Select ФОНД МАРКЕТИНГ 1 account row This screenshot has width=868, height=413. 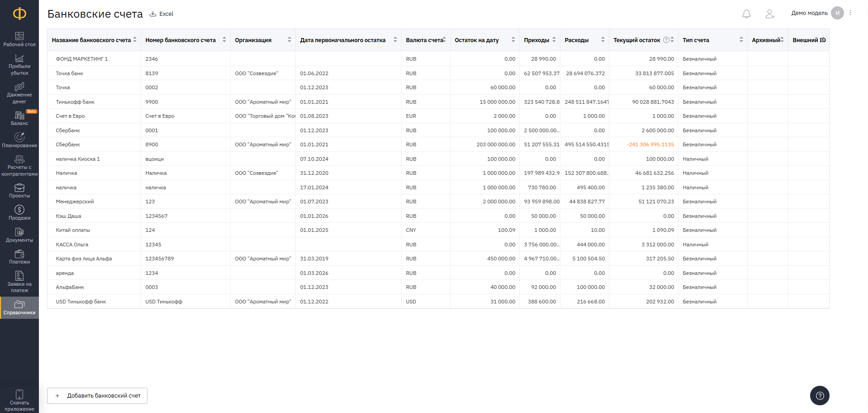point(438,59)
